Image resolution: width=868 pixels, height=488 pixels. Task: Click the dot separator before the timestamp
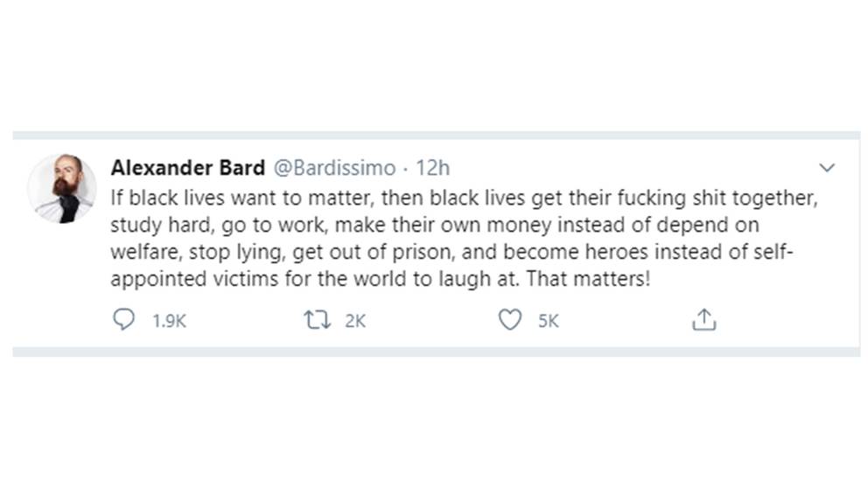[x=406, y=168]
